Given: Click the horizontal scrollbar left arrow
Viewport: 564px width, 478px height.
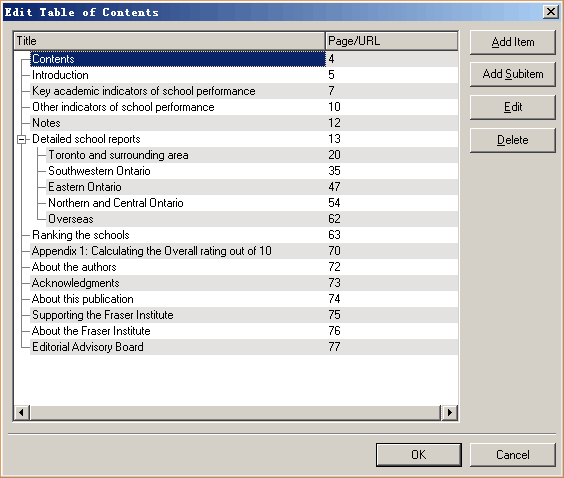Looking at the screenshot, I should coord(22,413).
